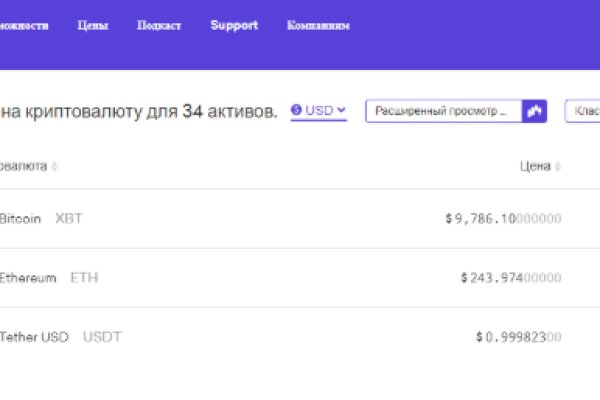Screen dimensions: 600x400
Task: Click the sort arrows beside Валюта
Action: tap(54, 167)
